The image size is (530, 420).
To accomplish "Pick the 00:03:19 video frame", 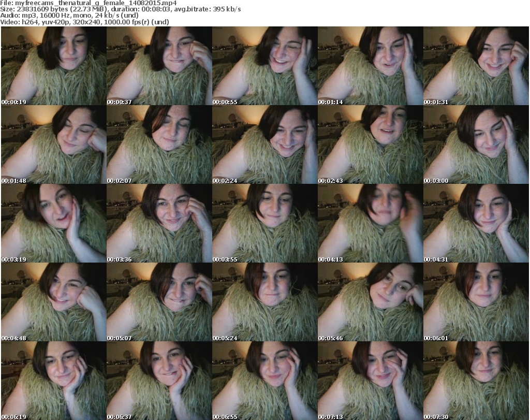I will pyautogui.click(x=54, y=223).
